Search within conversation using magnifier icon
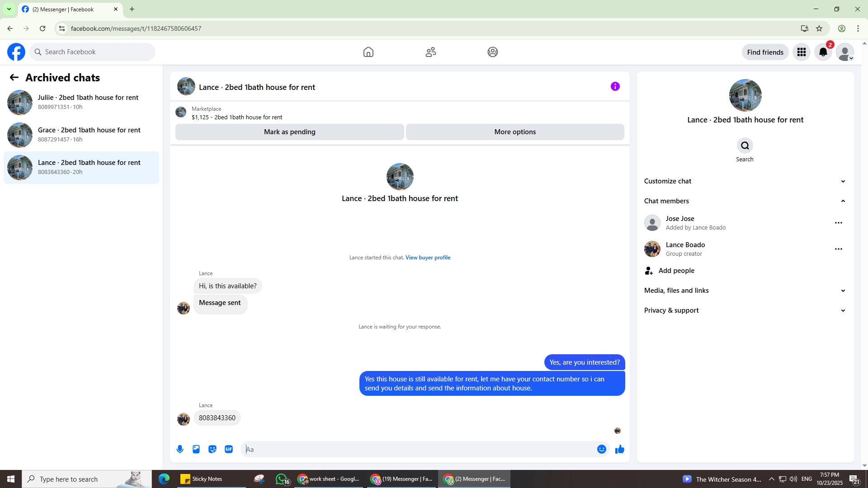This screenshot has height=488, width=868. tap(745, 145)
